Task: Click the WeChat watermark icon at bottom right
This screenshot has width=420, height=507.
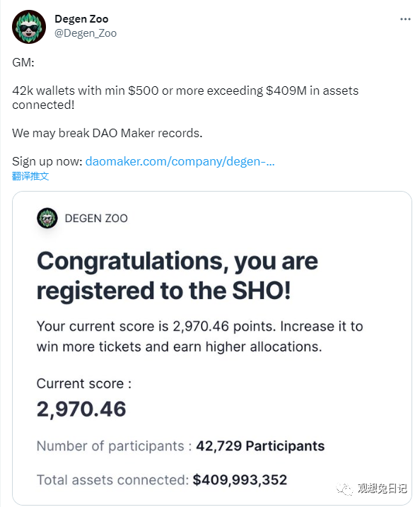Action: pos(344,488)
